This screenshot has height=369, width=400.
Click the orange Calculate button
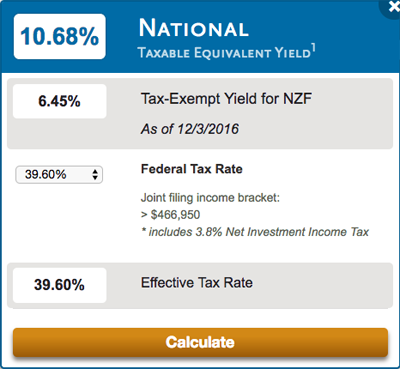(200, 342)
